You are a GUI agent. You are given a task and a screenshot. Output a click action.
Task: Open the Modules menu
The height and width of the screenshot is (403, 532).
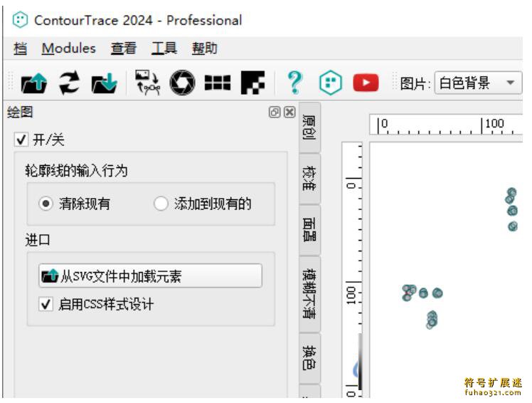[x=68, y=48]
